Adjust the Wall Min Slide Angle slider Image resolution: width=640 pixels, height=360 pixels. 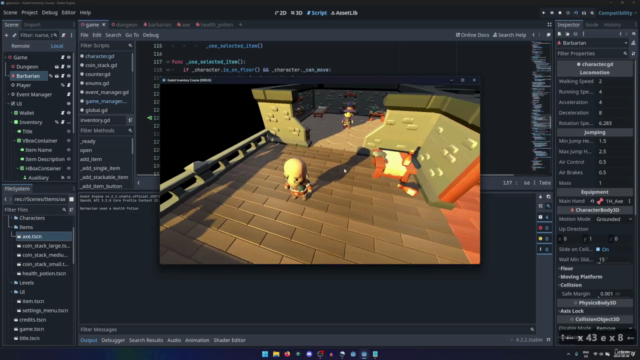pos(614,260)
